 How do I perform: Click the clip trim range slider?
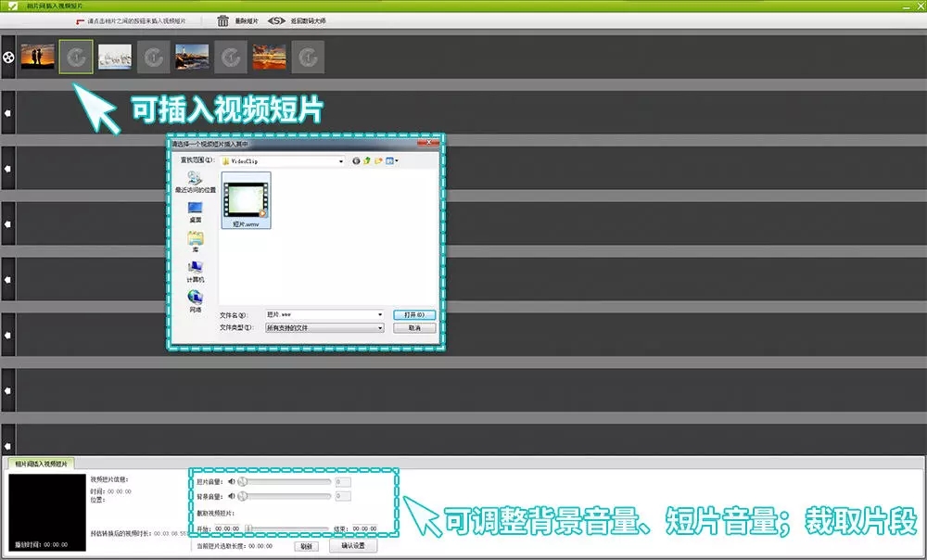point(286,528)
